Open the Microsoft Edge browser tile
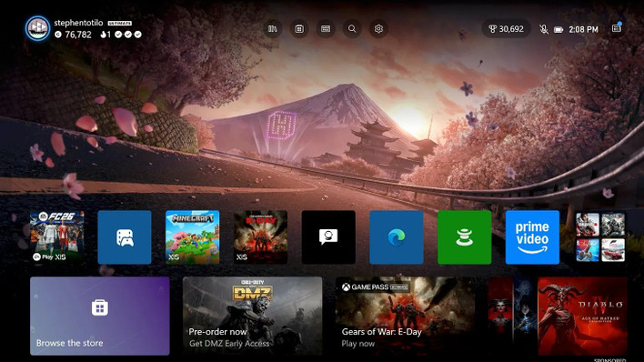The image size is (644, 362). [x=397, y=237]
